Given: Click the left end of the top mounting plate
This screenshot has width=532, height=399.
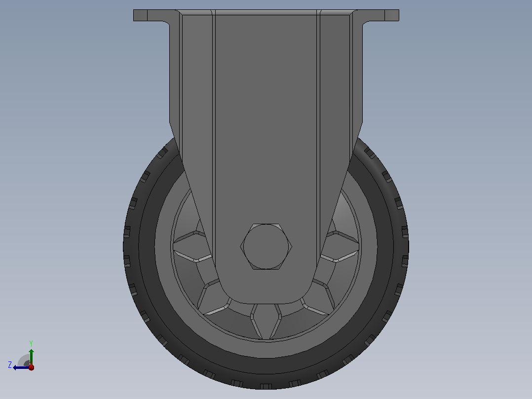Looking at the screenshot, I should pos(140,15).
